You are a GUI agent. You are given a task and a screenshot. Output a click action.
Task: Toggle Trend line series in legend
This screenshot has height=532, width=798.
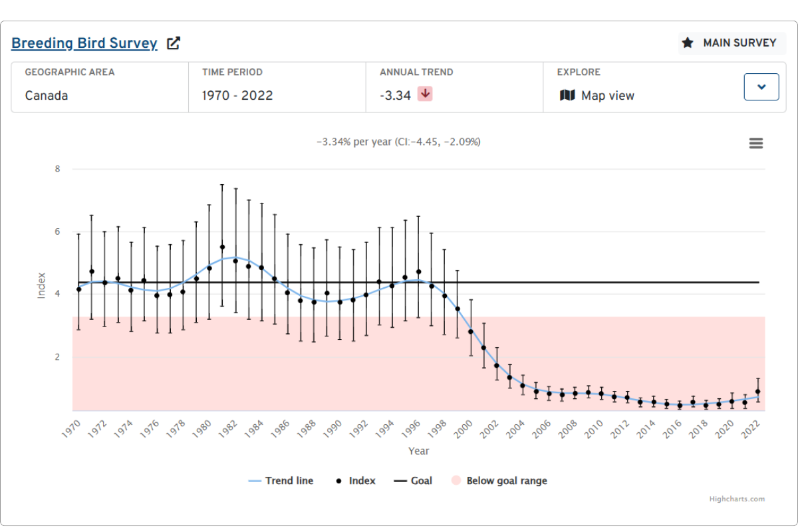(281, 481)
